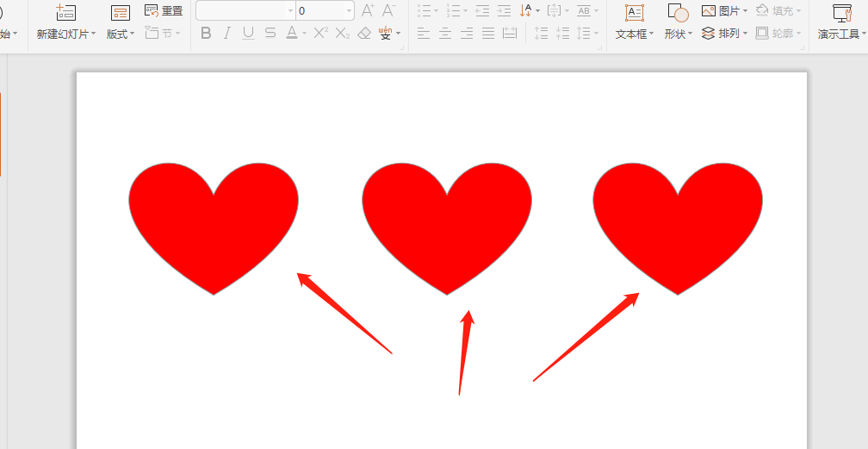Toggle Bold formatting

[x=206, y=34]
